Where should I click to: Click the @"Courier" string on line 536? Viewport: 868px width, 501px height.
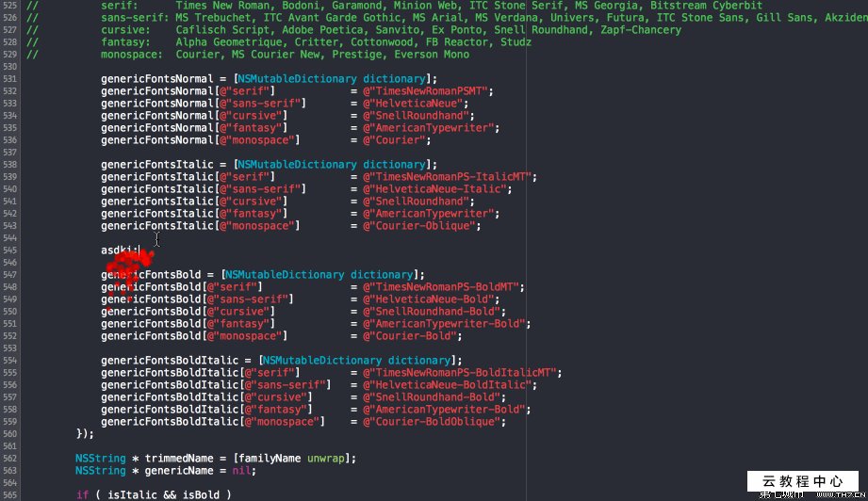tap(394, 140)
